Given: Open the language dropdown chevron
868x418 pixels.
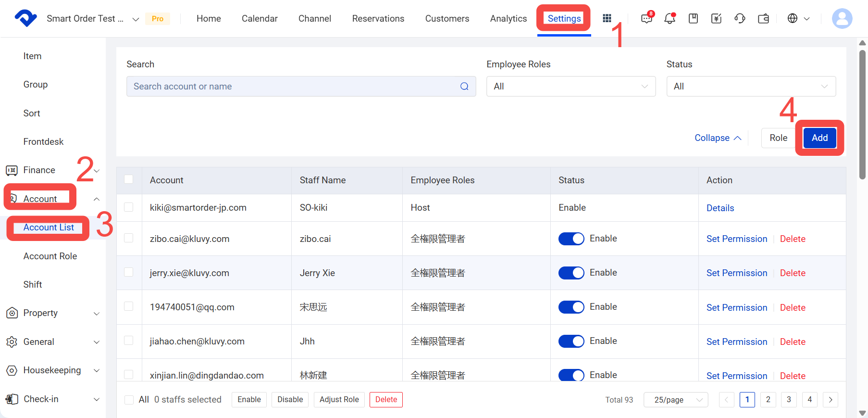Looking at the screenshot, I should [x=807, y=19].
